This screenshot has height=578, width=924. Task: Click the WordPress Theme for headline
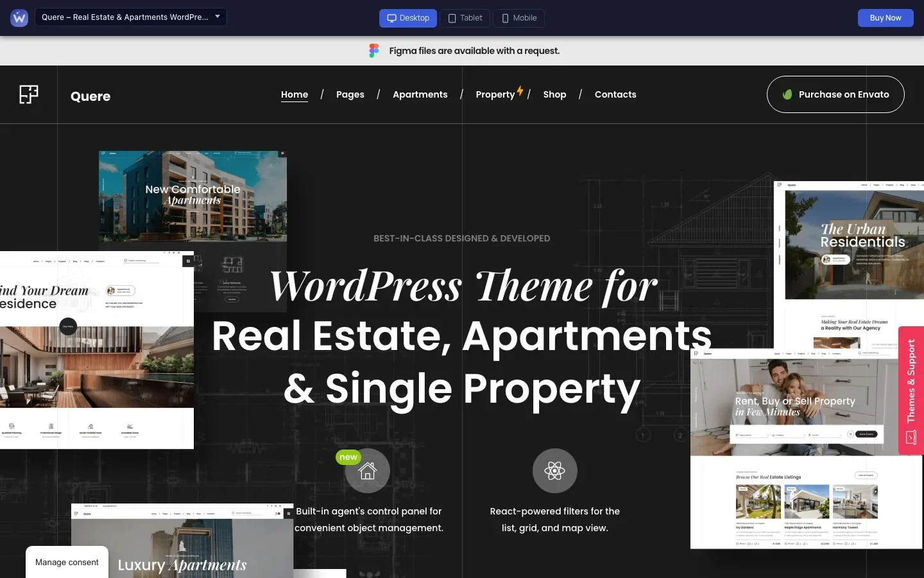click(463, 286)
